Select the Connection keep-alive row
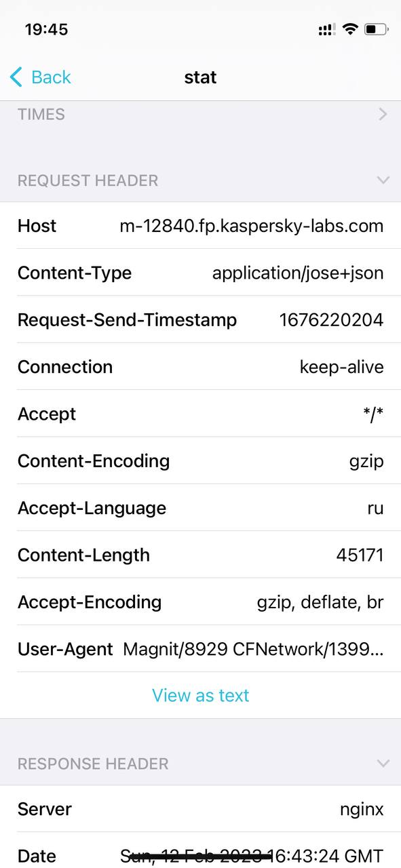This screenshot has width=401, height=868. pyautogui.click(x=200, y=367)
